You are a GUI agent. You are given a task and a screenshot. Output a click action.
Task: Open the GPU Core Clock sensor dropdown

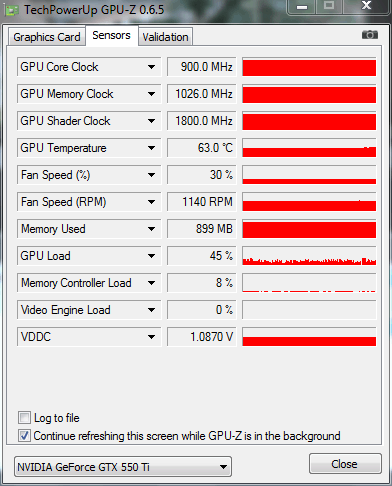[151, 67]
